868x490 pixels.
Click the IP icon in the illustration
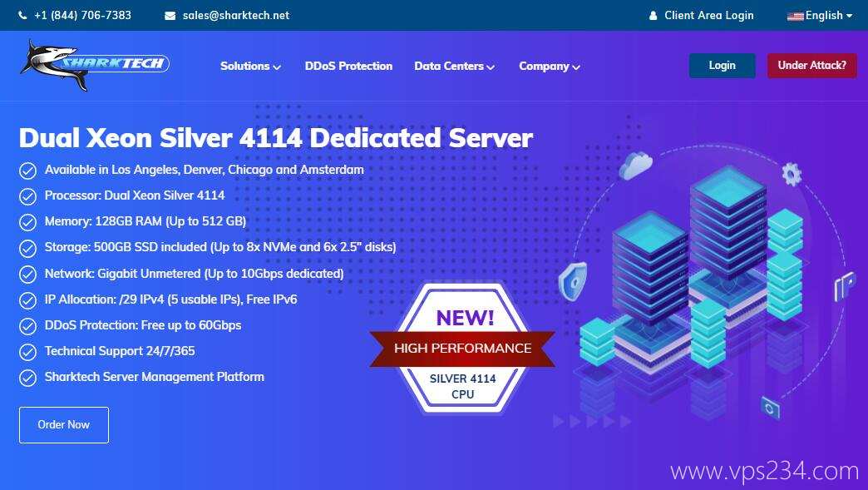click(x=845, y=287)
